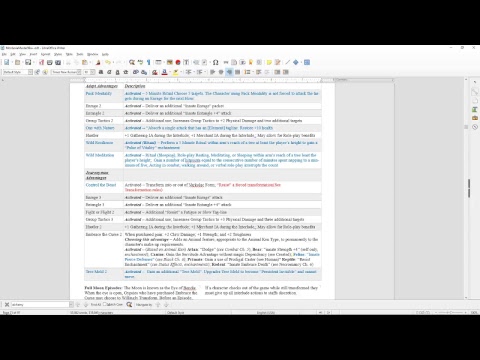Toggle Track Changes icon
Image resolution: width=480 pixels, height=360 pixels.
point(277,62)
